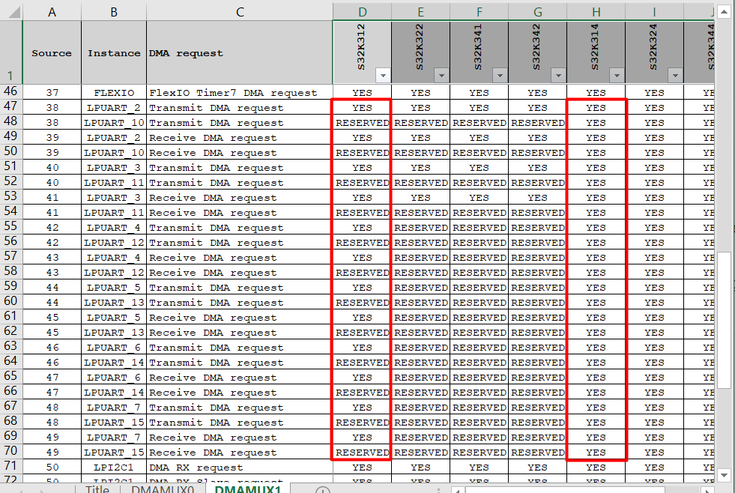
Task: Click horizontal scrollbar left arrow
Action: [457, 490]
